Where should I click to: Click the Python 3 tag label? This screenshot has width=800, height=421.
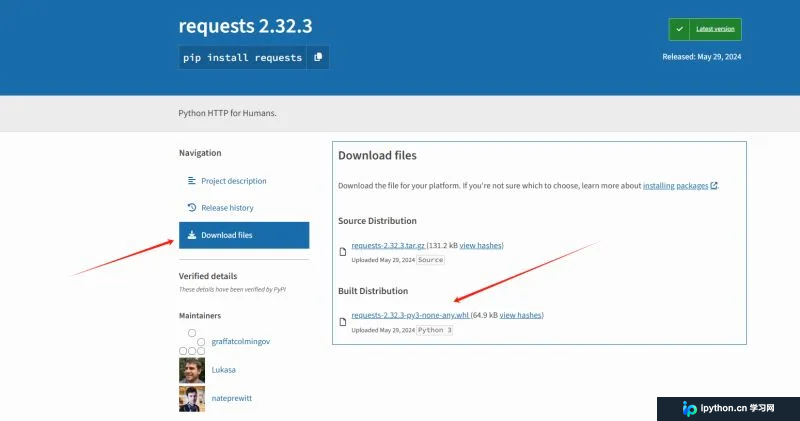435,330
